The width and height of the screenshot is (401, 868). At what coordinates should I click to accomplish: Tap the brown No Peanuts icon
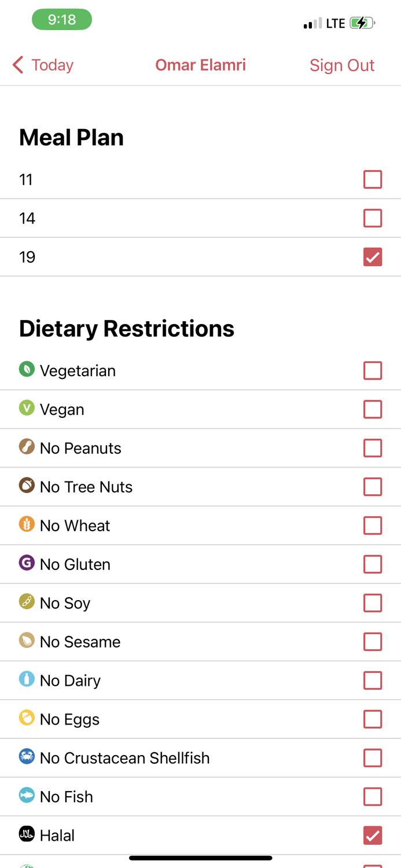pyautogui.click(x=27, y=447)
